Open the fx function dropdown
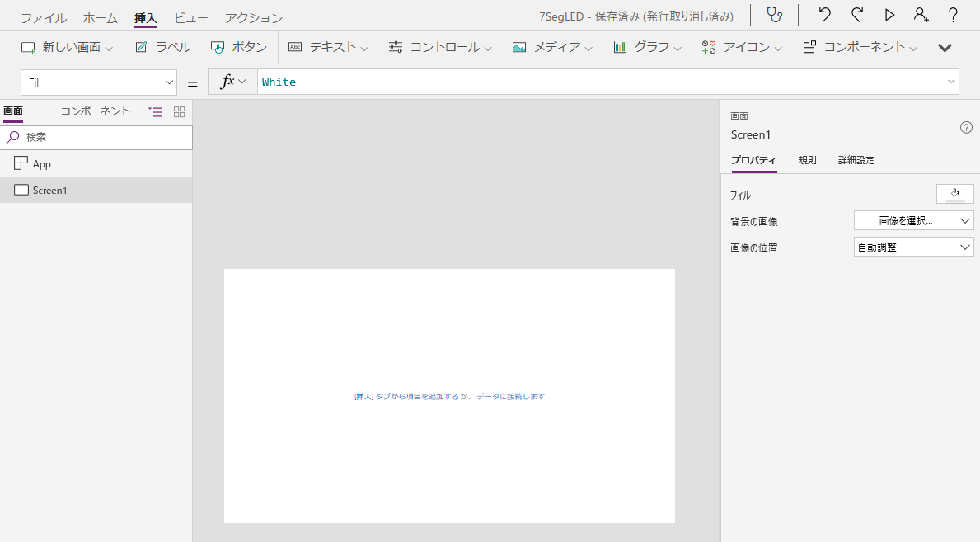This screenshot has width=980, height=542. coord(232,82)
